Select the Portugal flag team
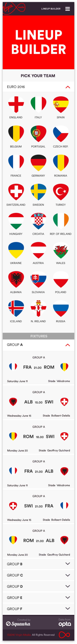Viewport: 77px width, 644px height. (38, 134)
